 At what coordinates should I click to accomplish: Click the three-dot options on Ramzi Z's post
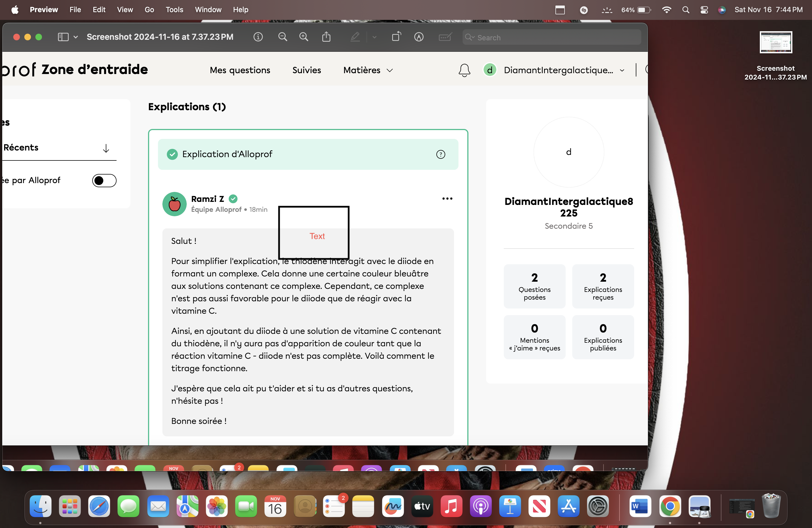[x=447, y=199]
